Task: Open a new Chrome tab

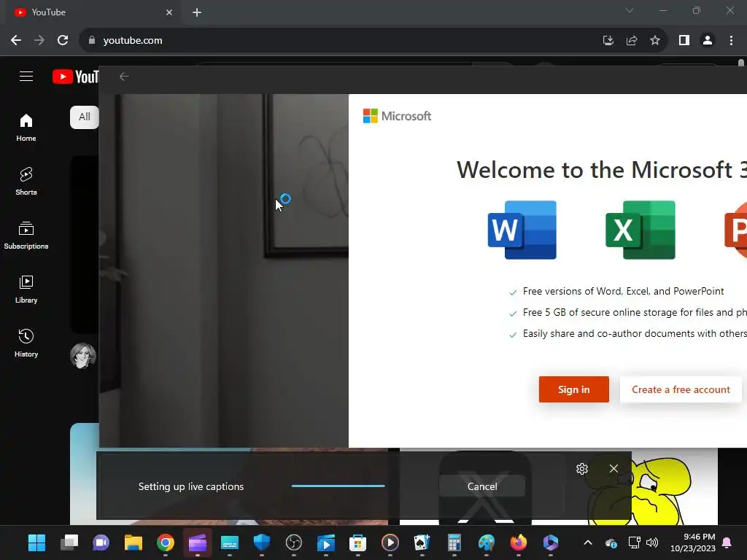Action: pyautogui.click(x=197, y=12)
